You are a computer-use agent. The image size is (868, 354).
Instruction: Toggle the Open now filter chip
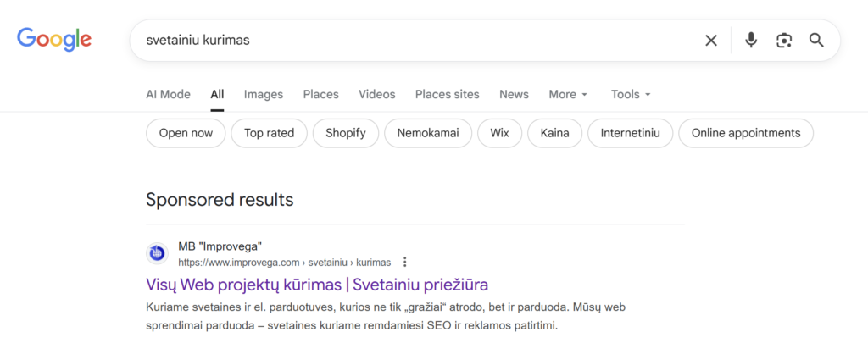pos(186,133)
